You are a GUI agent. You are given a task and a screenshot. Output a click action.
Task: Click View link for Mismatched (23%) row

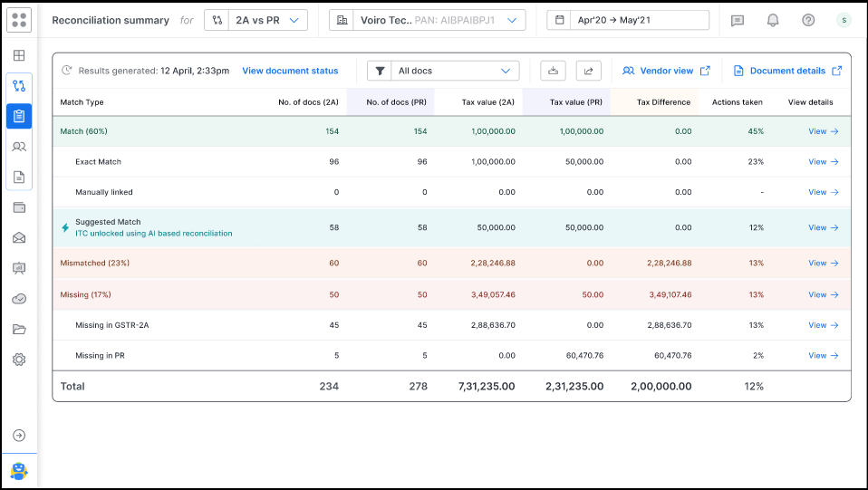pos(824,263)
